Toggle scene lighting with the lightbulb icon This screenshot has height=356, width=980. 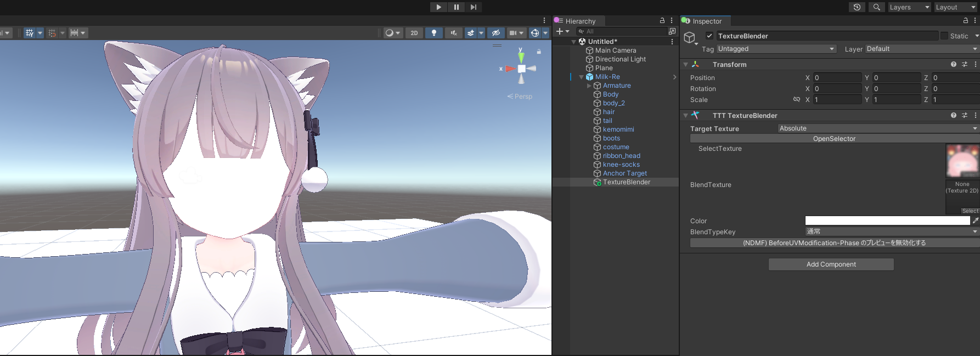[434, 33]
